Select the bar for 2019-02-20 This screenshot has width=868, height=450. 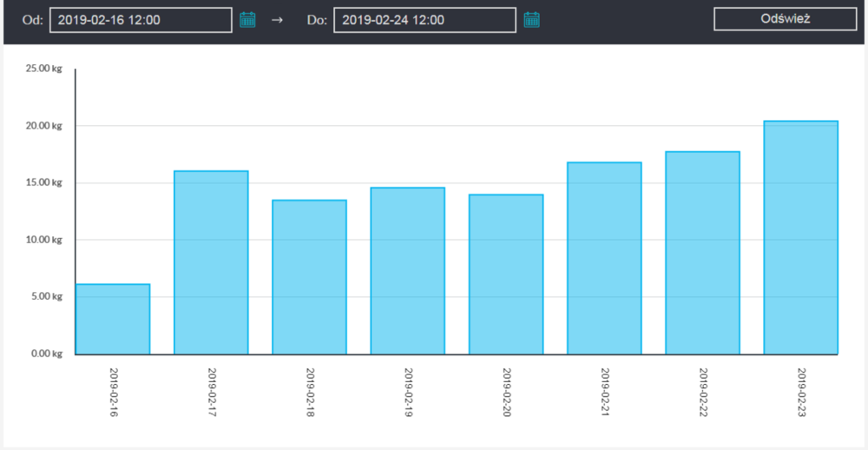pyautogui.click(x=506, y=275)
